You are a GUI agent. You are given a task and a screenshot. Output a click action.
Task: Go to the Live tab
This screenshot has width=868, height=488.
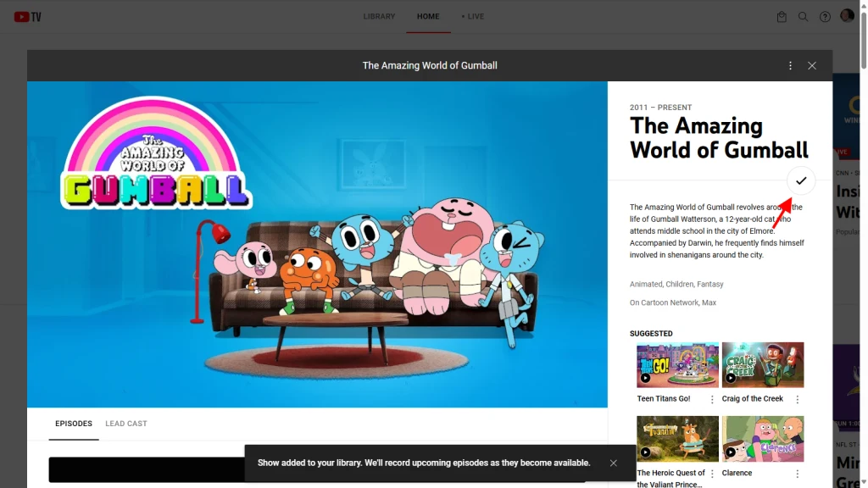[473, 16]
